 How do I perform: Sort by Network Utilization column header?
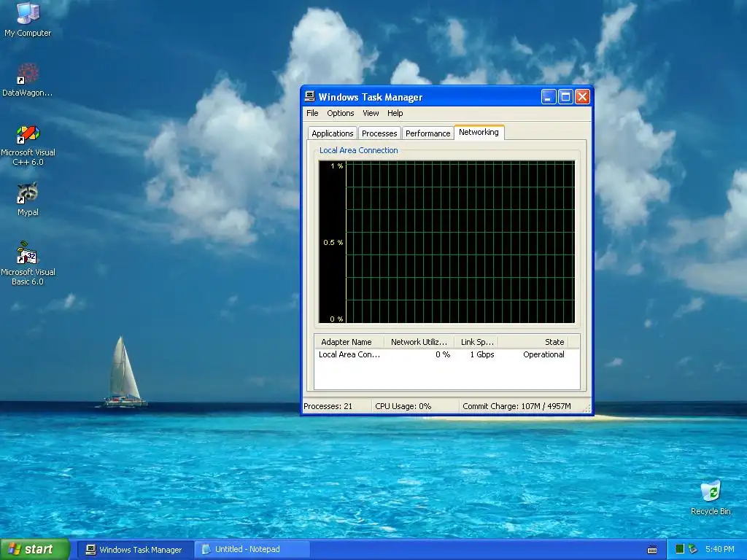click(419, 342)
